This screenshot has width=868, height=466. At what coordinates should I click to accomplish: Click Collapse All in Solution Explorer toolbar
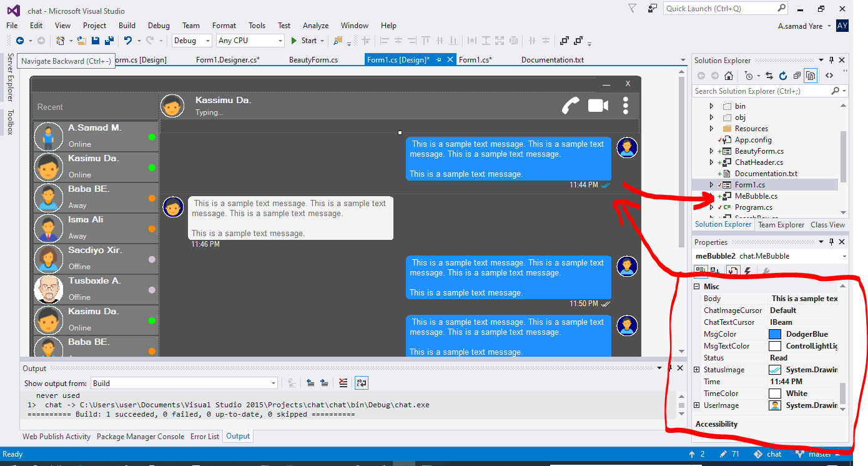click(797, 76)
